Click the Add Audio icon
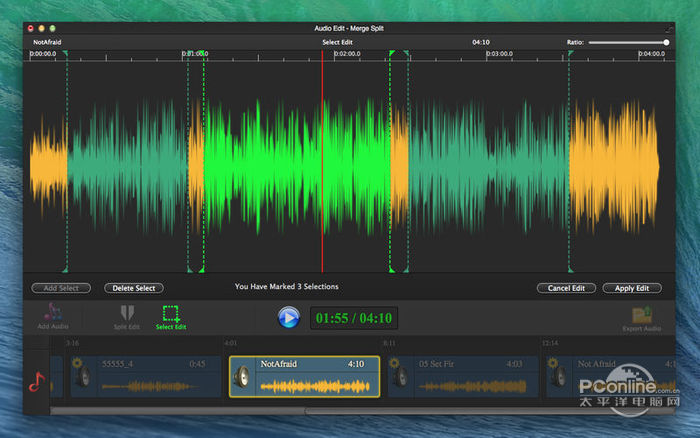700x438 pixels. pyautogui.click(x=52, y=313)
